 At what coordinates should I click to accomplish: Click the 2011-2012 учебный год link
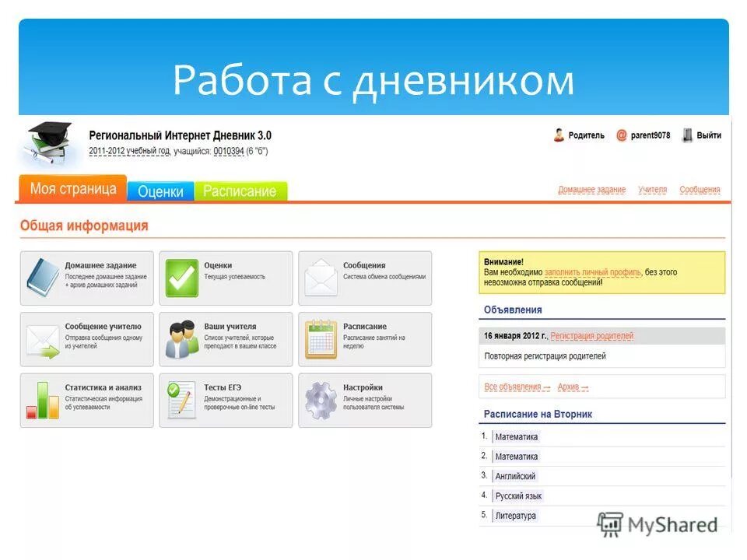tap(129, 151)
